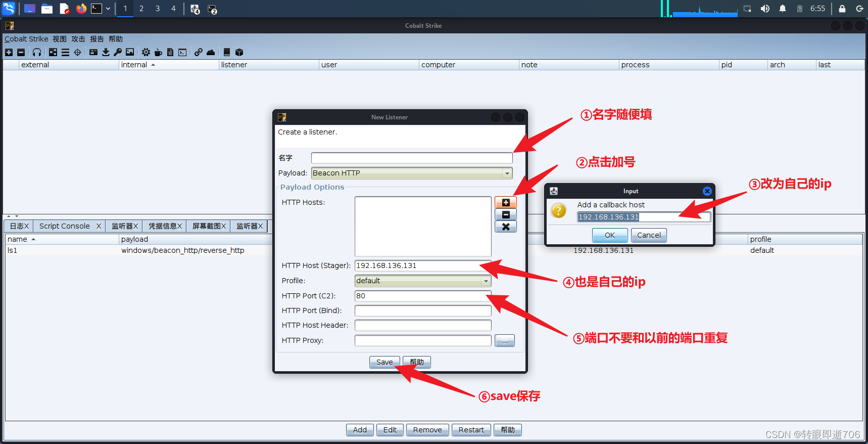The width and height of the screenshot is (868, 444).
Task: Click the HTTP Port (Bind) field
Action: click(x=423, y=310)
